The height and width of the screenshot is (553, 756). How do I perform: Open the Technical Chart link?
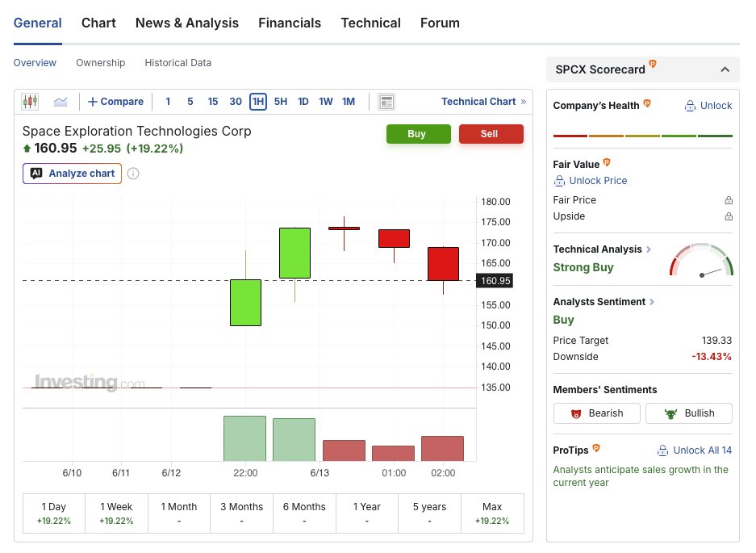(483, 102)
